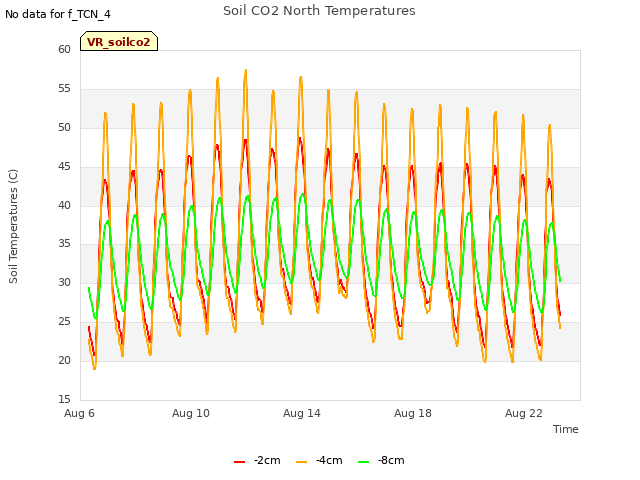Click the 'No data for f_TCN_4' message
The height and width of the screenshot is (480, 640).
pyautogui.click(x=58, y=14)
